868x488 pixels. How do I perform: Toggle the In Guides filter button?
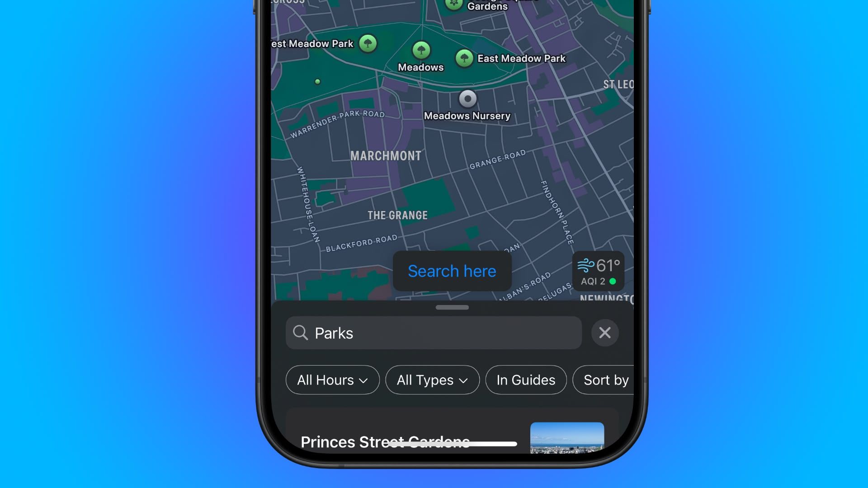(x=526, y=380)
